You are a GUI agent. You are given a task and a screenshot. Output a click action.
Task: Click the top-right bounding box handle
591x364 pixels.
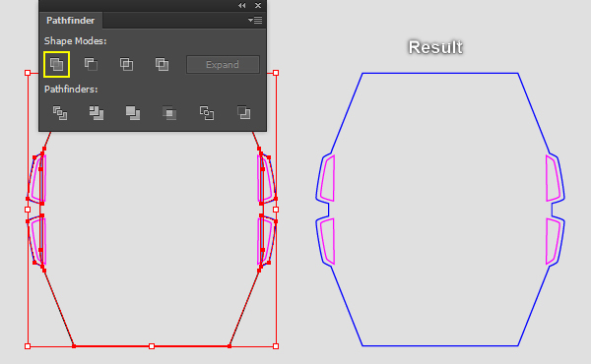pos(276,73)
